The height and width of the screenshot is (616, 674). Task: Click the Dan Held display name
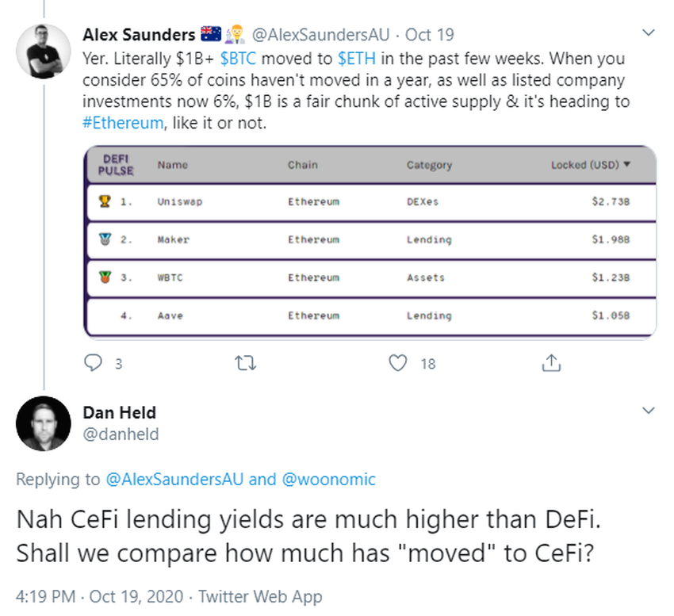pyautogui.click(x=119, y=412)
